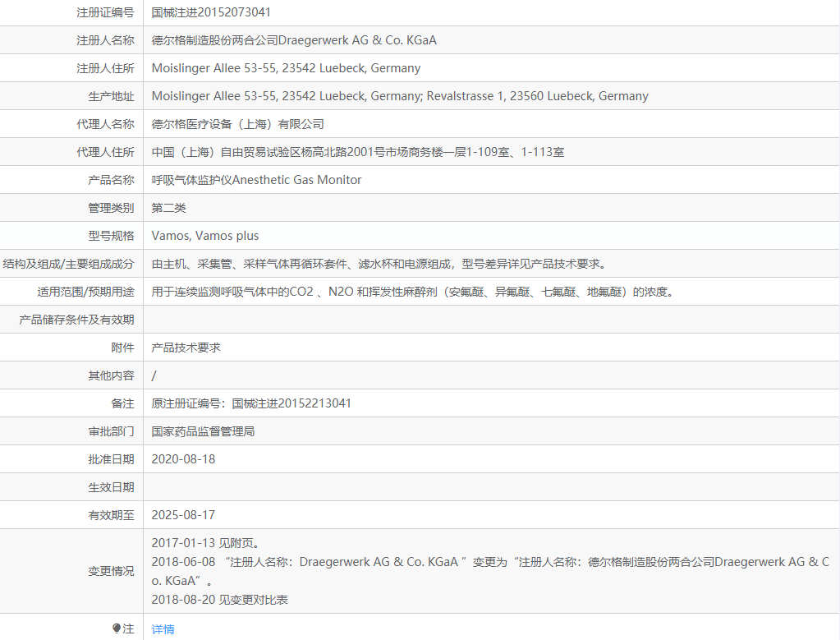Select the approval date 2020-08-18
Viewport: 840px width, 640px height.
click(183, 458)
